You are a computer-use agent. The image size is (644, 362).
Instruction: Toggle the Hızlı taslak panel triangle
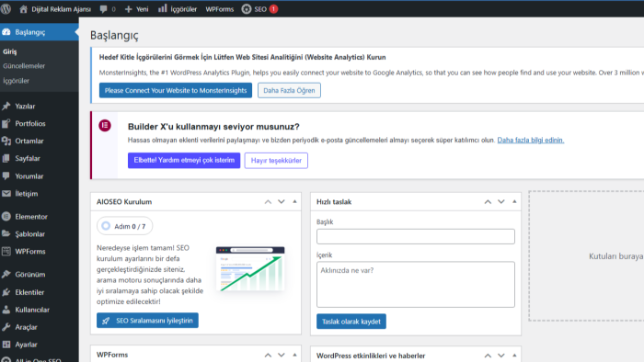(514, 202)
